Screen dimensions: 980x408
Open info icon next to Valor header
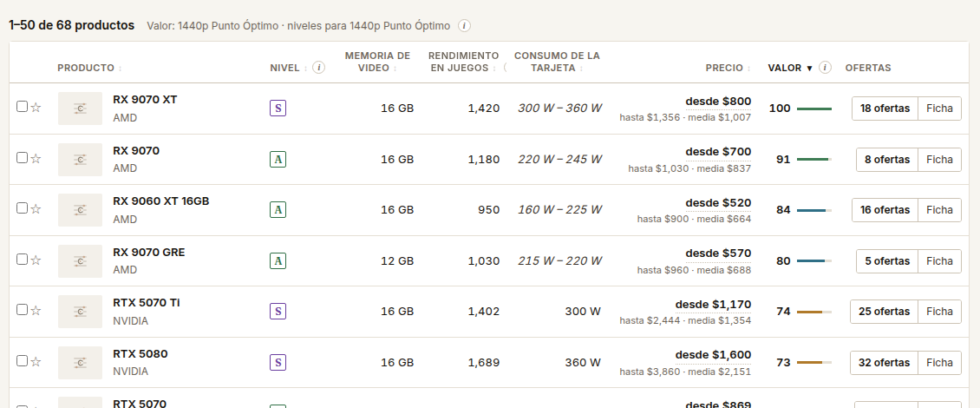[825, 67]
